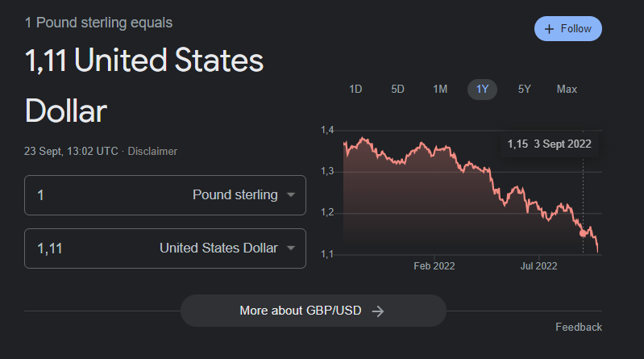644x359 pixels.
Task: Open the Disclaimer link
Action: 152,152
